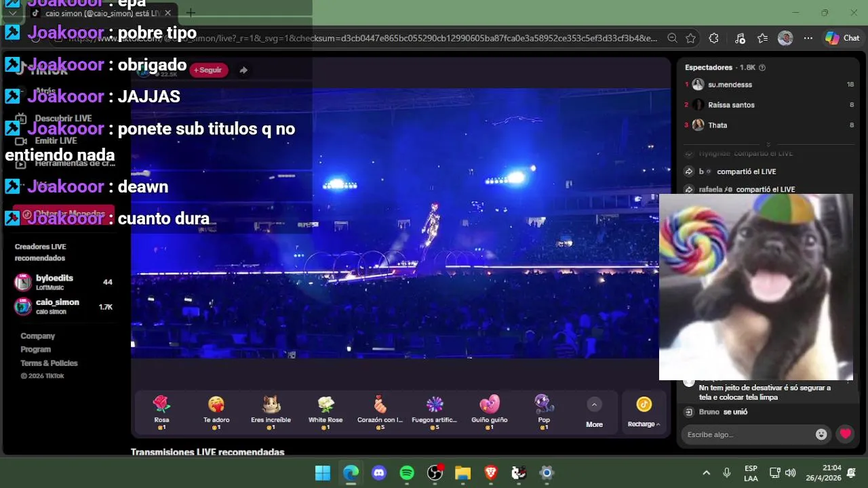This screenshot has height=488, width=868.
Task: Send the Pop gift
Action: (544, 412)
